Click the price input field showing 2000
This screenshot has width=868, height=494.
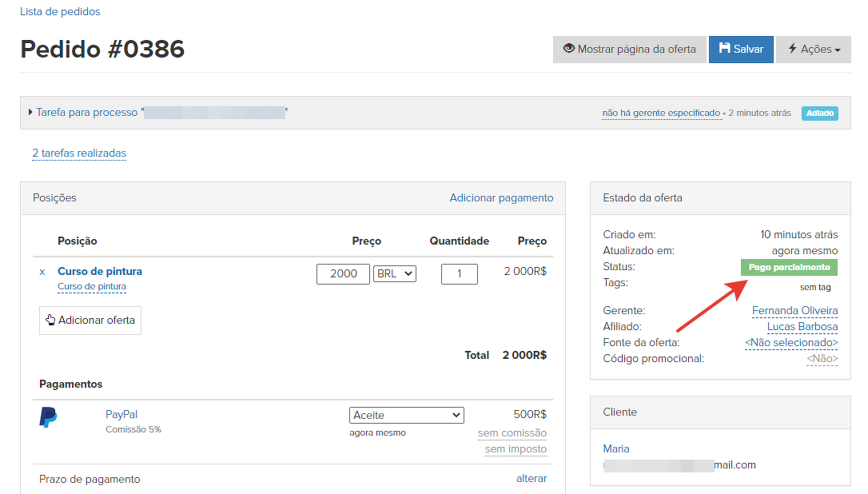(344, 273)
